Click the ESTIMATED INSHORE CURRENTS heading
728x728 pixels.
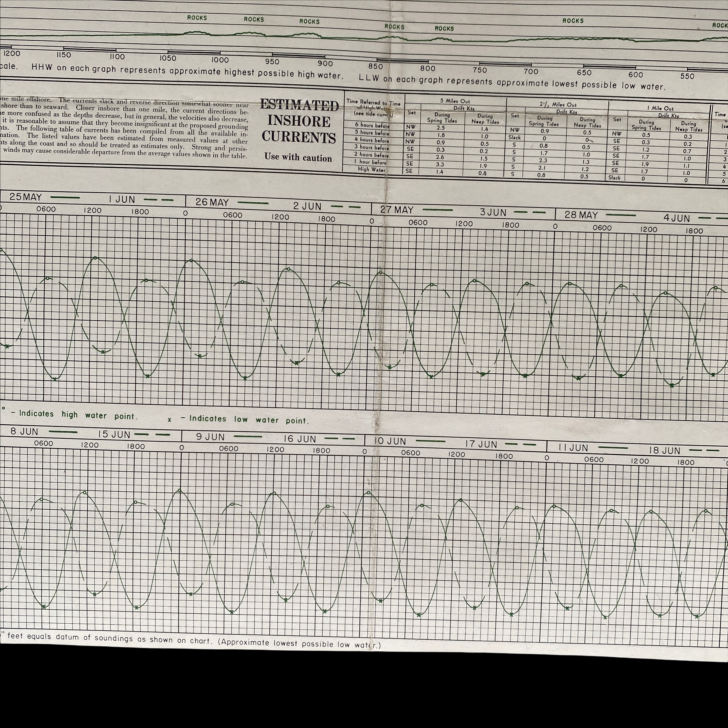click(299, 121)
